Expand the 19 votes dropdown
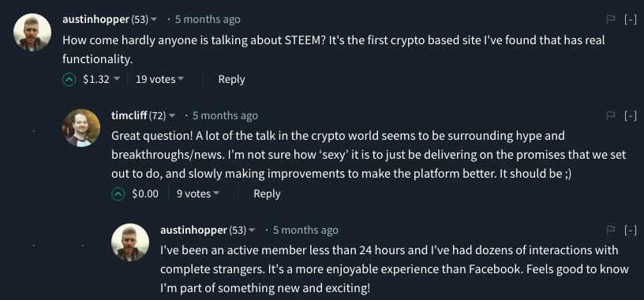Viewport: 644px width, 300px height. tap(159, 79)
